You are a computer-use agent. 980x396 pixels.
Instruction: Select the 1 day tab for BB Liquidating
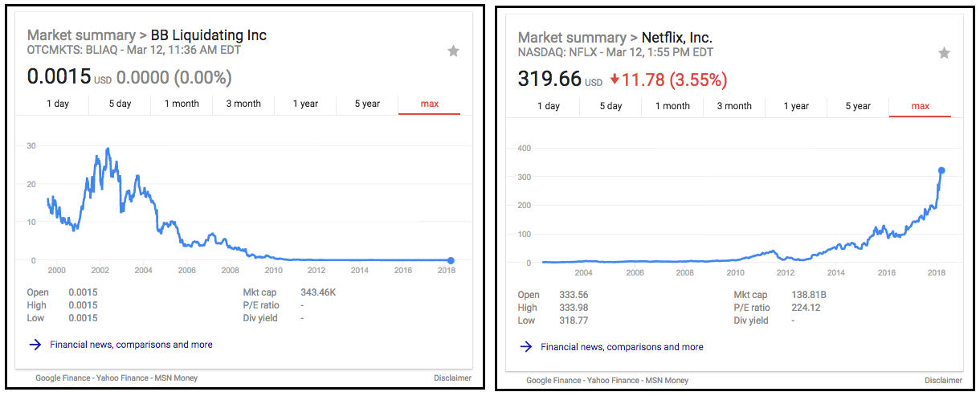point(58,104)
